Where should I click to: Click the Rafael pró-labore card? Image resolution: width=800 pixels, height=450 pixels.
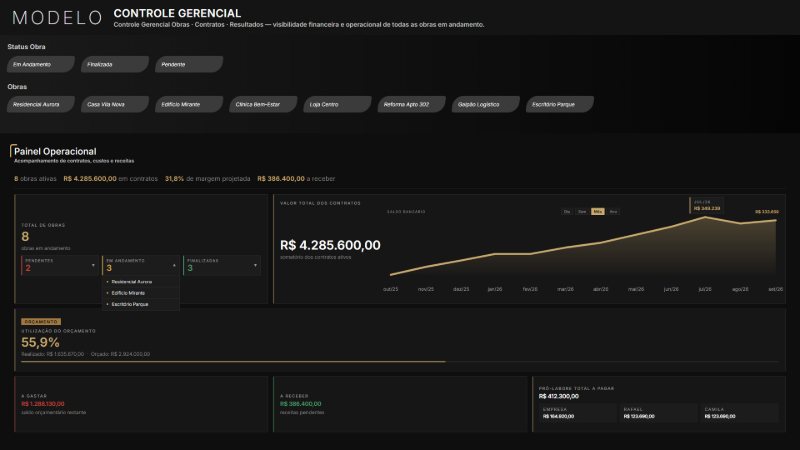[x=659, y=413]
